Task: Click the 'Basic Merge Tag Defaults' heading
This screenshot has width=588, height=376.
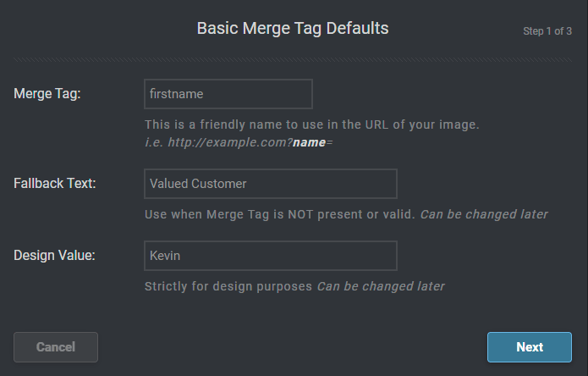Action: click(293, 28)
